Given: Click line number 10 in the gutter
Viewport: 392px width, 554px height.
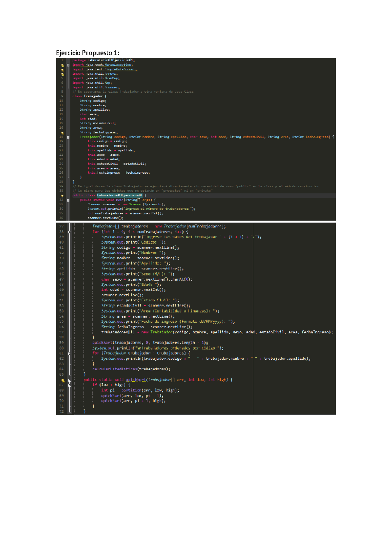Looking at the screenshot, I should [61, 101].
